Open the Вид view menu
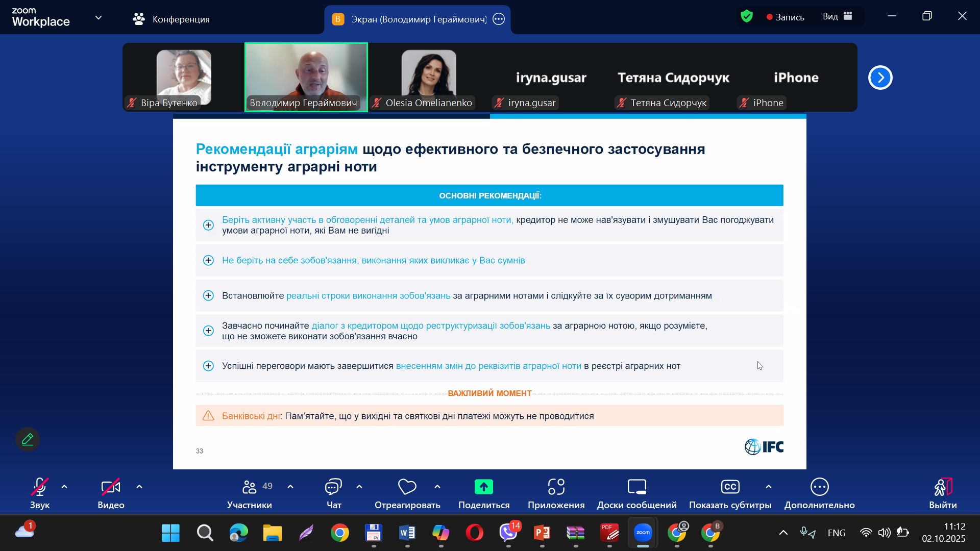980x551 pixels. pyautogui.click(x=837, y=16)
